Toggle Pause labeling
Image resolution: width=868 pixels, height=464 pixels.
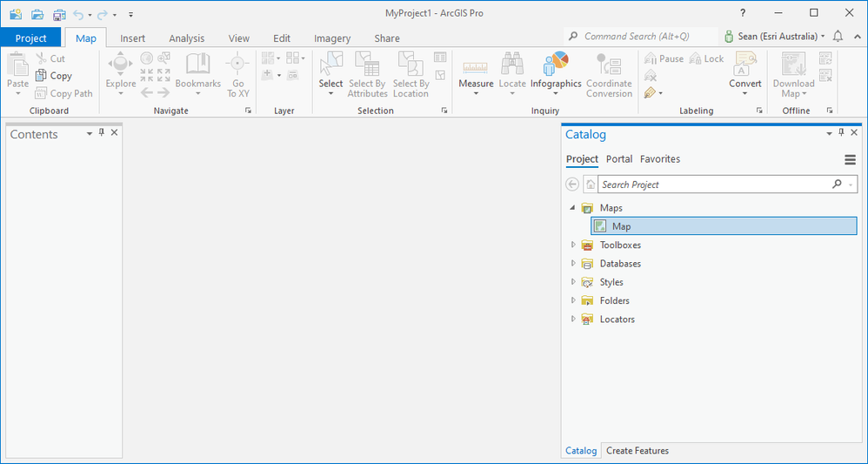click(x=664, y=58)
